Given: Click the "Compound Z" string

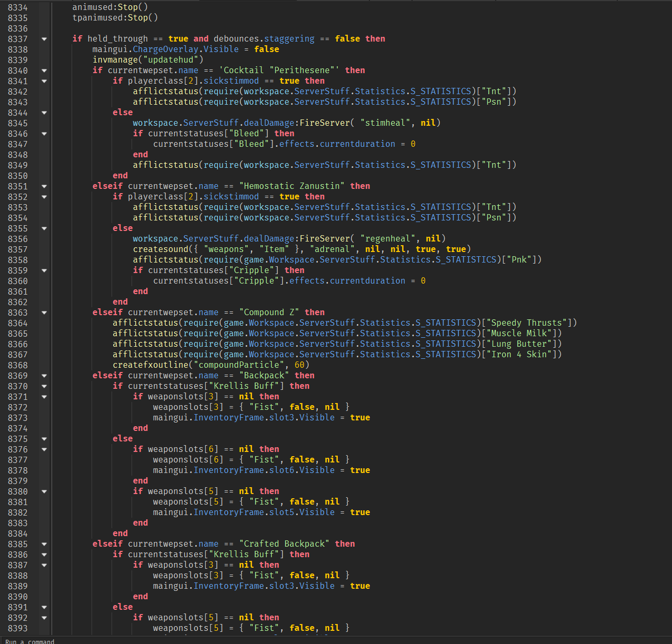Looking at the screenshot, I should point(269,313).
